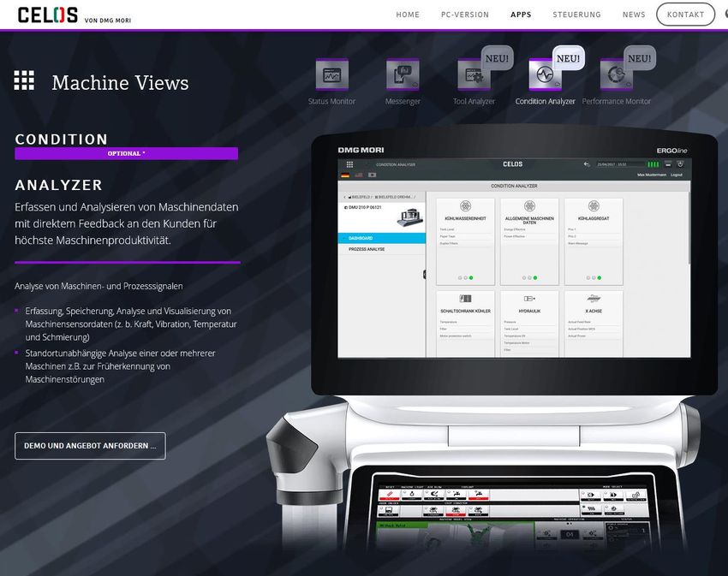Screen dimensions: 728x576
Task: Open the Performance Monitor app icon
Action: 616,74
